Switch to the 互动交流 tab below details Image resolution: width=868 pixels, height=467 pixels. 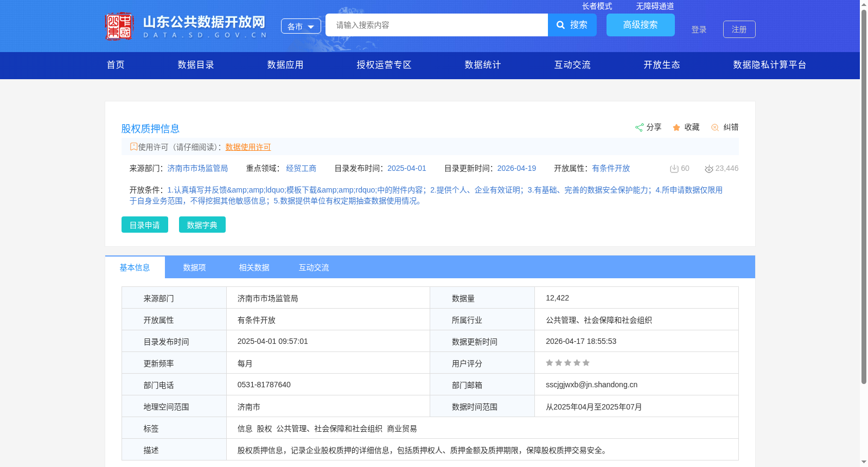pyautogui.click(x=314, y=267)
